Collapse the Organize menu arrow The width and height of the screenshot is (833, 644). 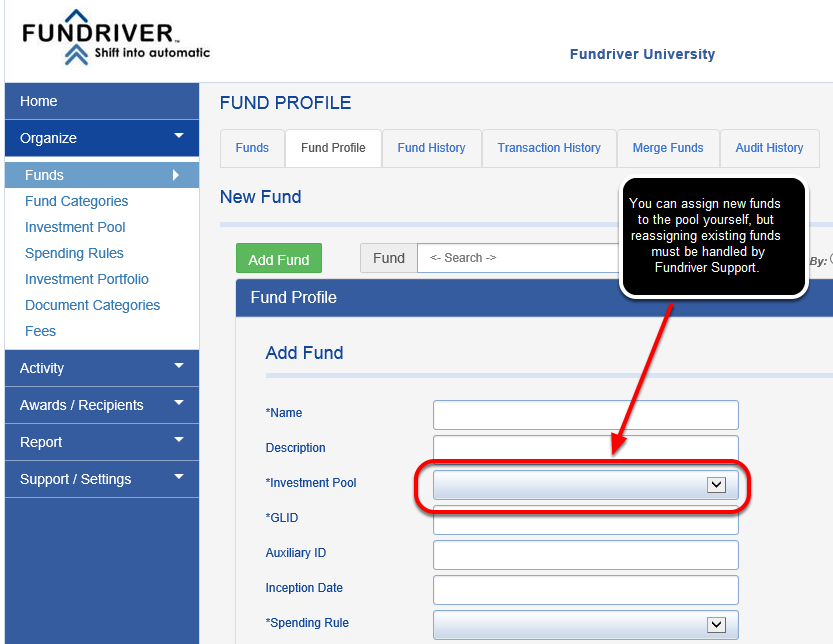pos(178,136)
